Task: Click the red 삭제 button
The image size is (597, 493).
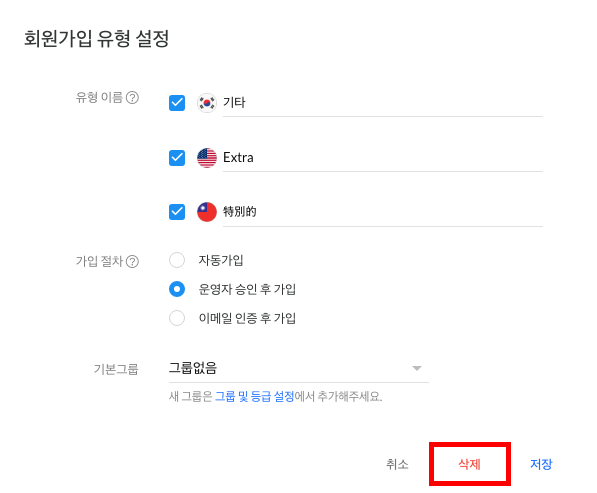Action: [469, 464]
